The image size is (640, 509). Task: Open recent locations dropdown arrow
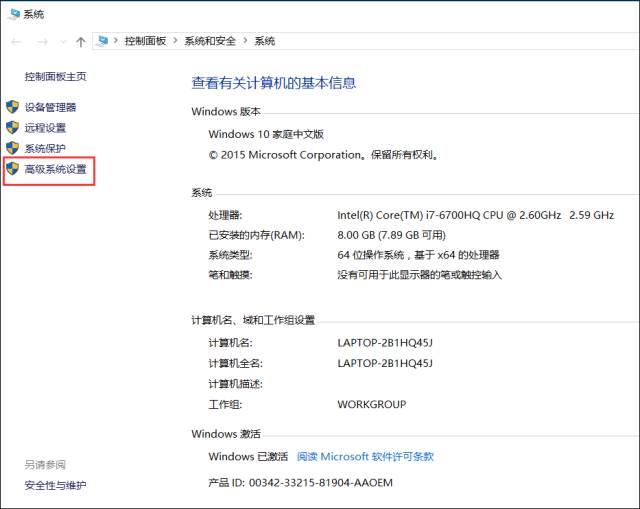tap(63, 42)
